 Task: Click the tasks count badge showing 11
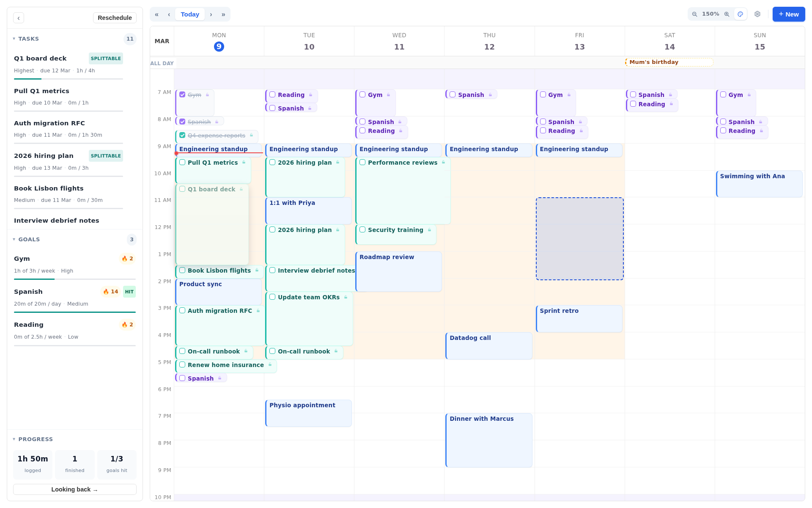click(x=130, y=39)
